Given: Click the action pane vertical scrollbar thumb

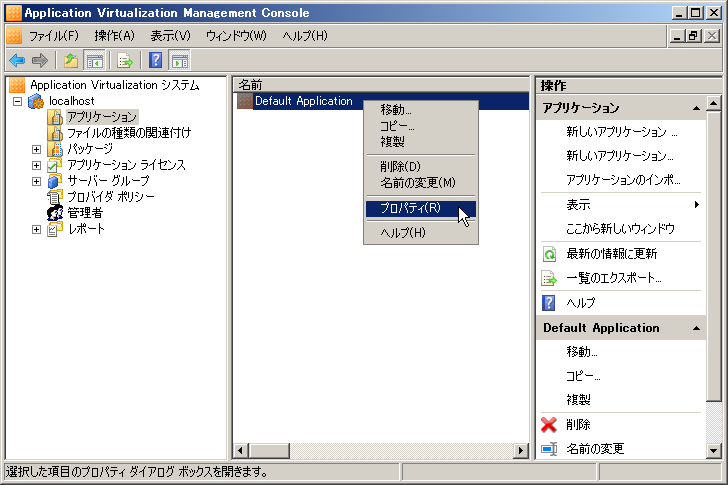Looking at the screenshot, I should pyautogui.click(x=713, y=255).
